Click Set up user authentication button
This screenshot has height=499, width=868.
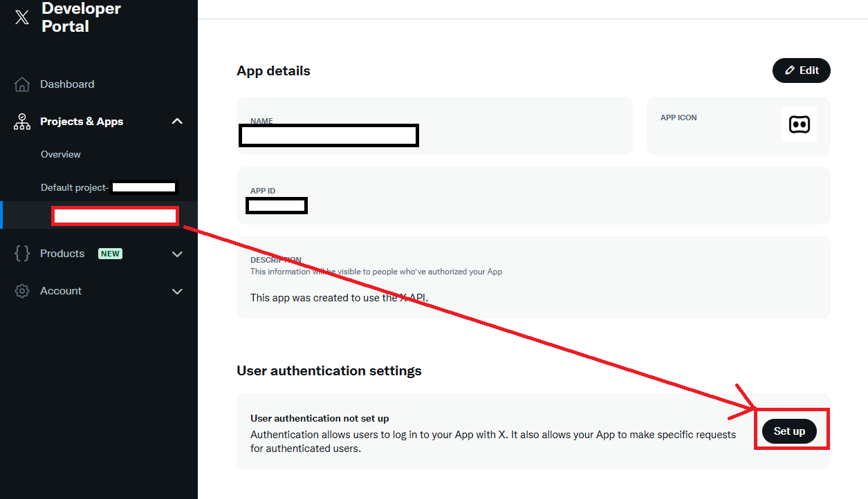tap(789, 431)
